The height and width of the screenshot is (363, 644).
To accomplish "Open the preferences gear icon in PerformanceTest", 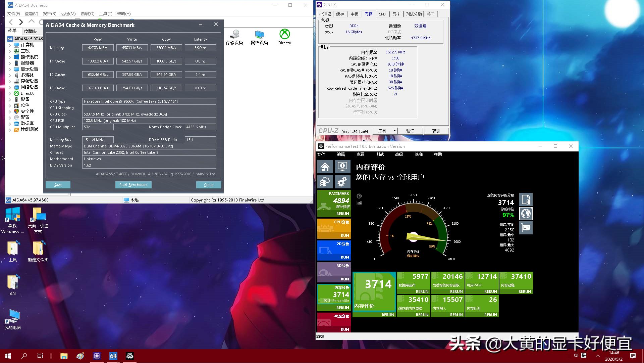I will (342, 181).
